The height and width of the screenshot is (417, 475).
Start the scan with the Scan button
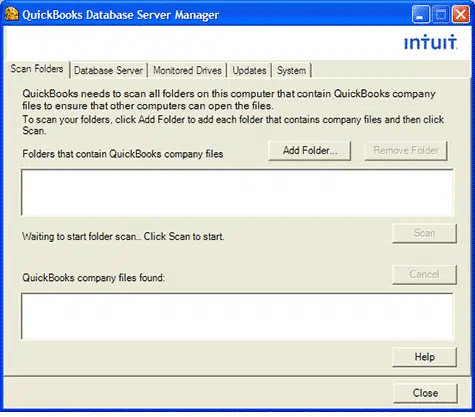pos(424,233)
